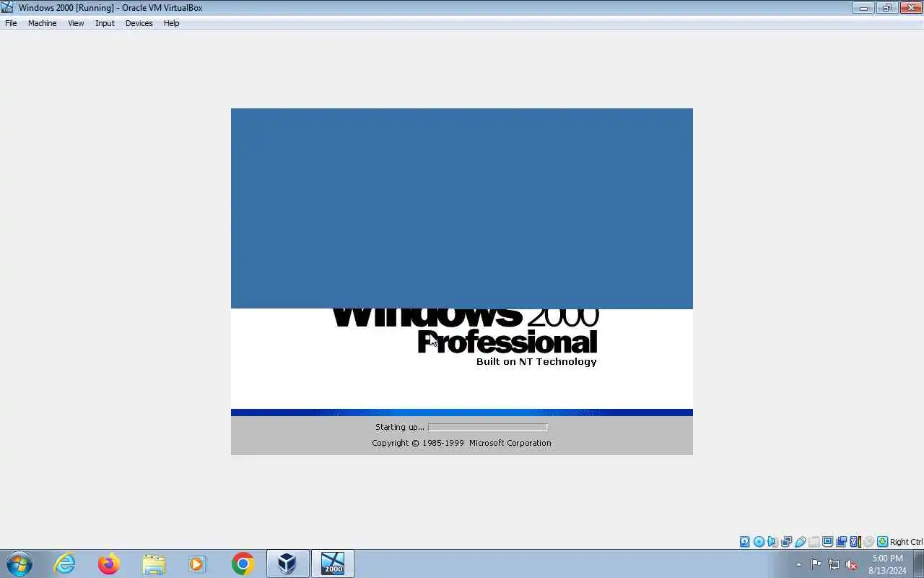
Task: Open the File menu
Action: (11, 23)
